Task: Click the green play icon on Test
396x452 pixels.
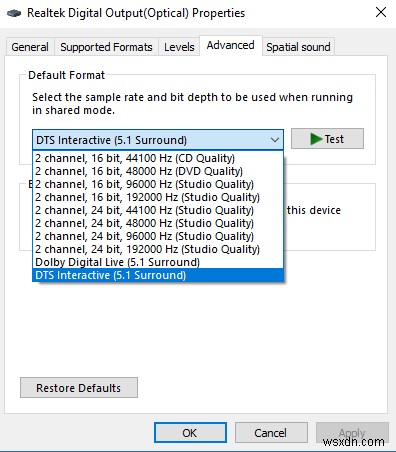Action: tap(316, 139)
